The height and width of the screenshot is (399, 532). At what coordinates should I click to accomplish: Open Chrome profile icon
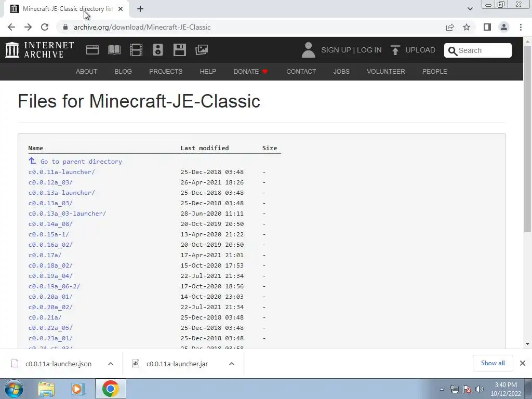pyautogui.click(x=504, y=27)
